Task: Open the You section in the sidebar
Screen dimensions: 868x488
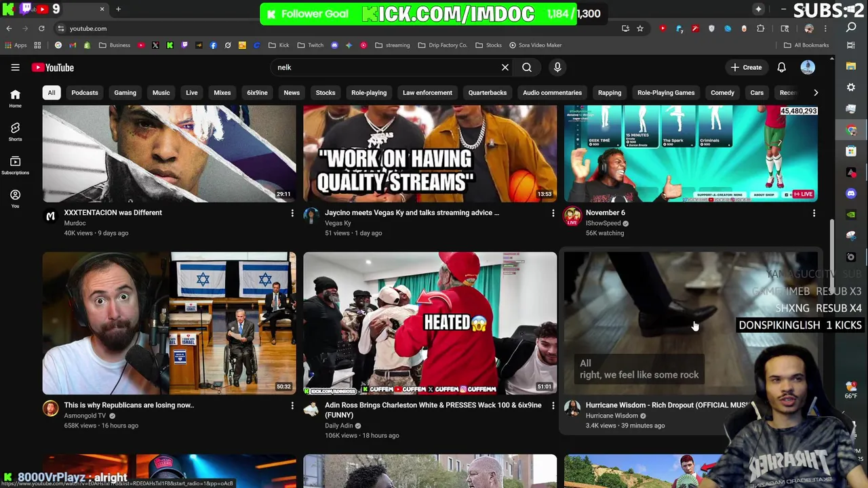Action: click(15, 199)
